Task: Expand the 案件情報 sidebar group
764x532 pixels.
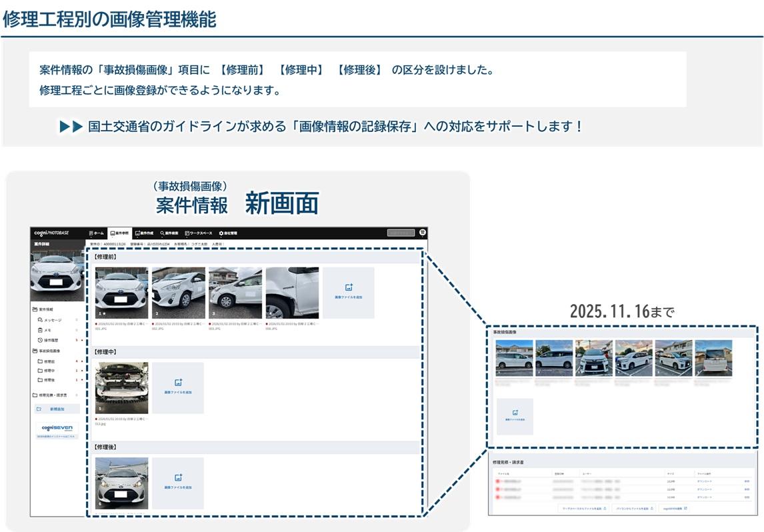Action: click(x=47, y=310)
